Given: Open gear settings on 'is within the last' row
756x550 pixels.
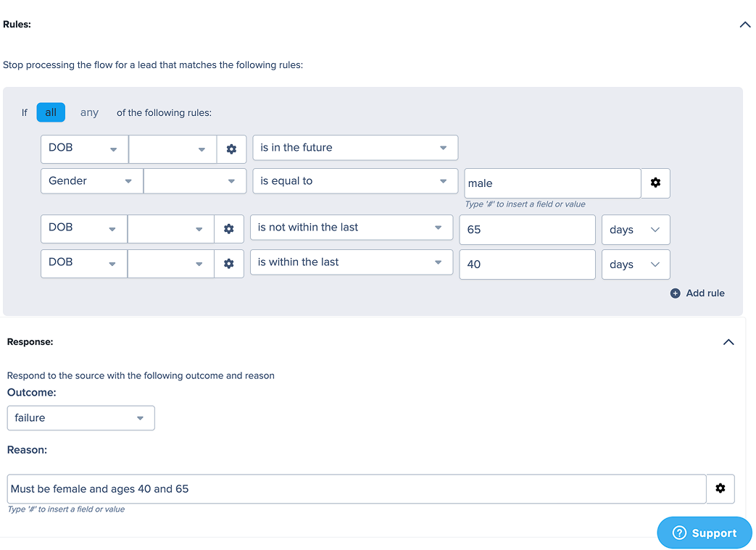Looking at the screenshot, I should click(x=229, y=264).
